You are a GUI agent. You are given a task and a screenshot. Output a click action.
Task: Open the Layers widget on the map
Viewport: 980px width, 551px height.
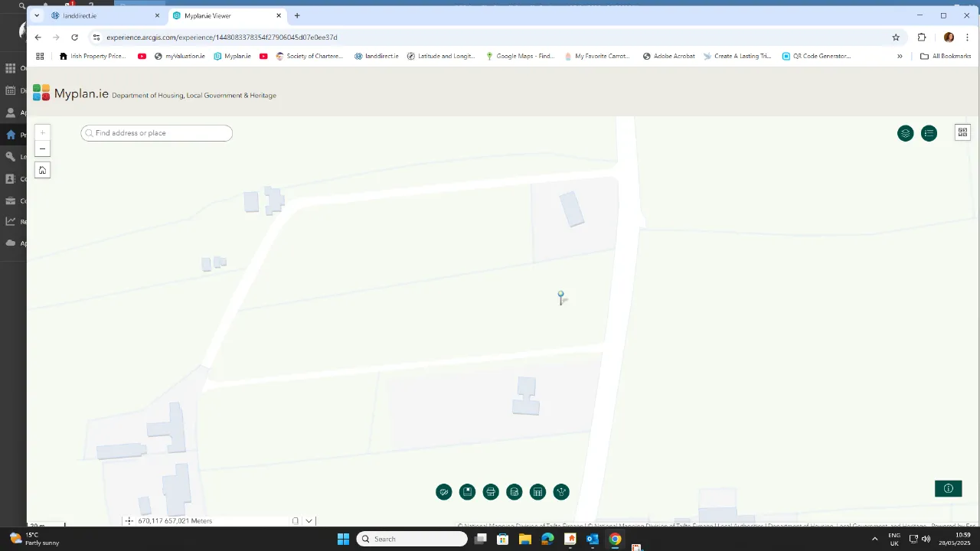pyautogui.click(x=905, y=133)
